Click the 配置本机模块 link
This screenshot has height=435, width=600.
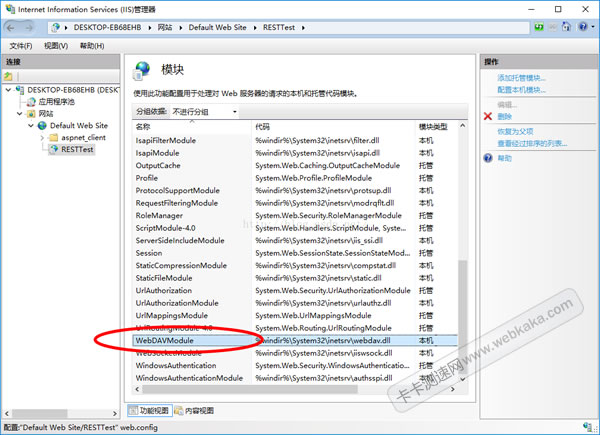[x=521, y=90]
